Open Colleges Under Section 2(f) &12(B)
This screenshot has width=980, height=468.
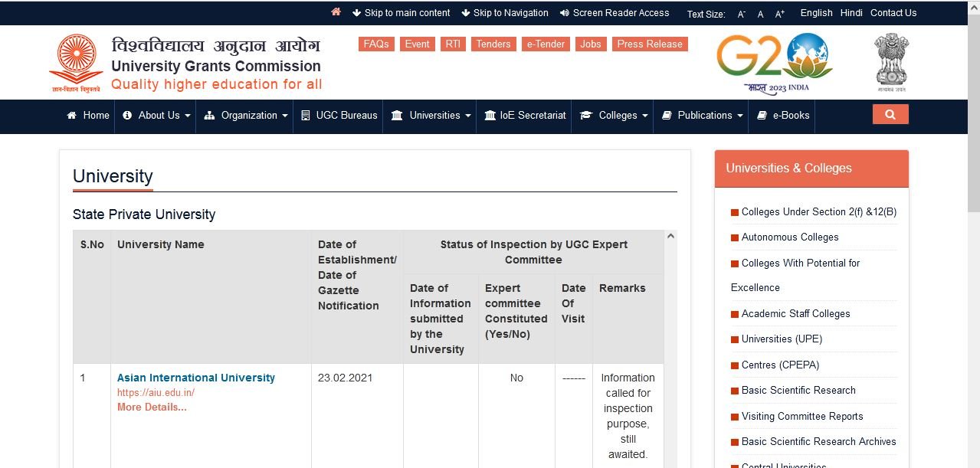[818, 212]
